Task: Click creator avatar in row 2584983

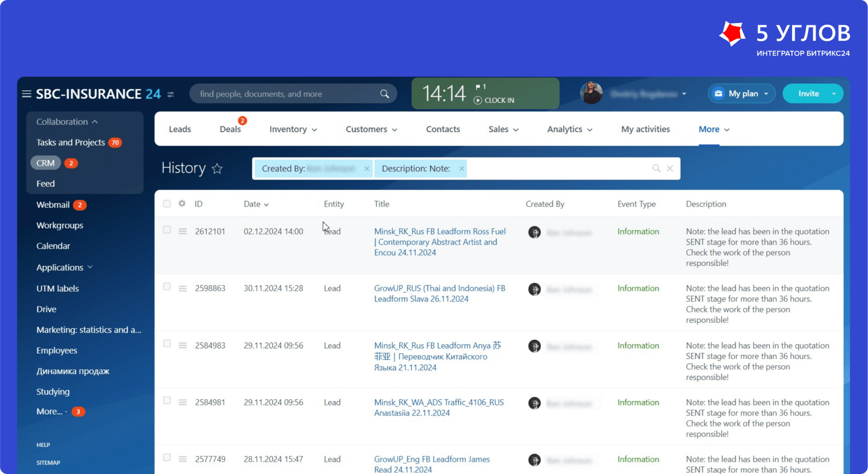Action: (x=534, y=346)
